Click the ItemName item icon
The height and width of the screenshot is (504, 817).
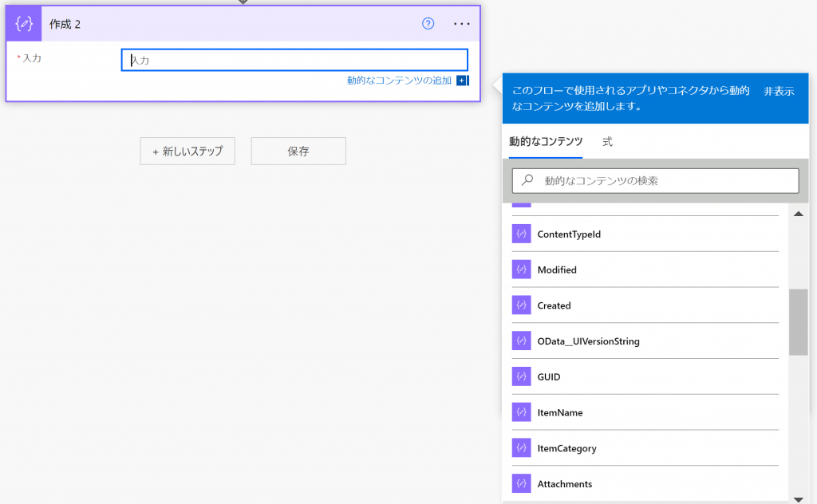521,411
